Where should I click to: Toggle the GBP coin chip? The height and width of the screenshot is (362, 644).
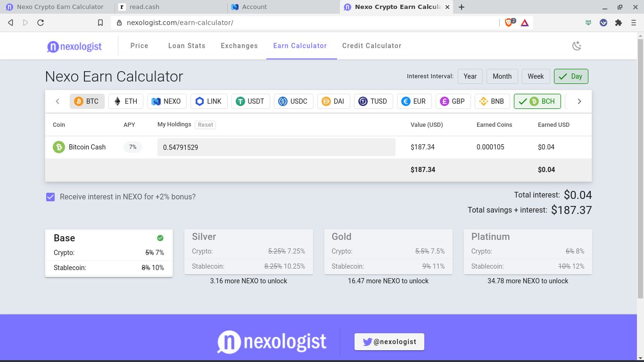tap(453, 101)
